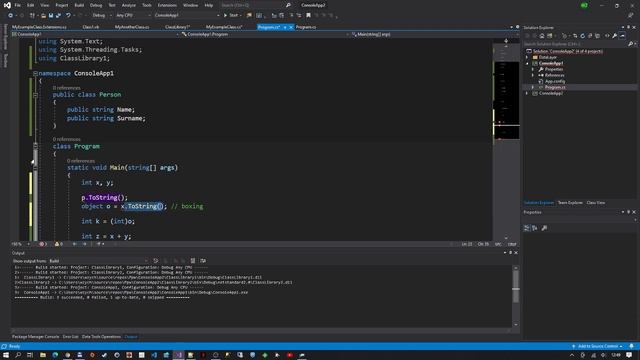640x360 pixels.
Task: Click the Undo toolbar icon
Action: (x=68, y=15)
